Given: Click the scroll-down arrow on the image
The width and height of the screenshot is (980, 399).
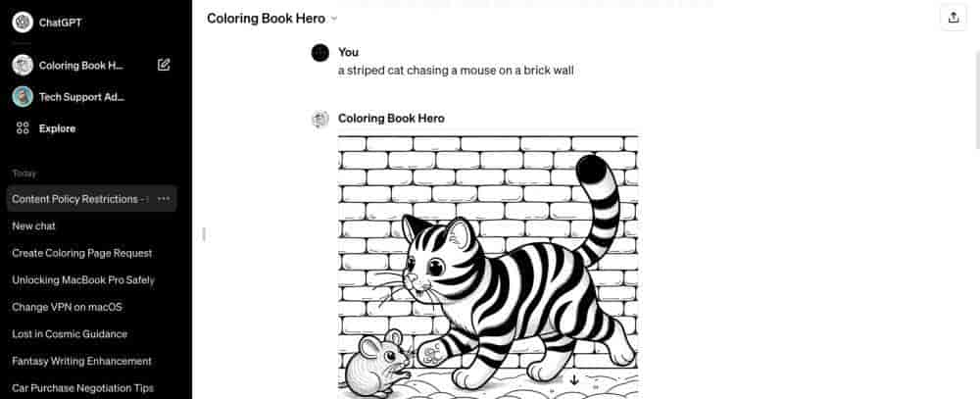Looking at the screenshot, I should [x=574, y=379].
